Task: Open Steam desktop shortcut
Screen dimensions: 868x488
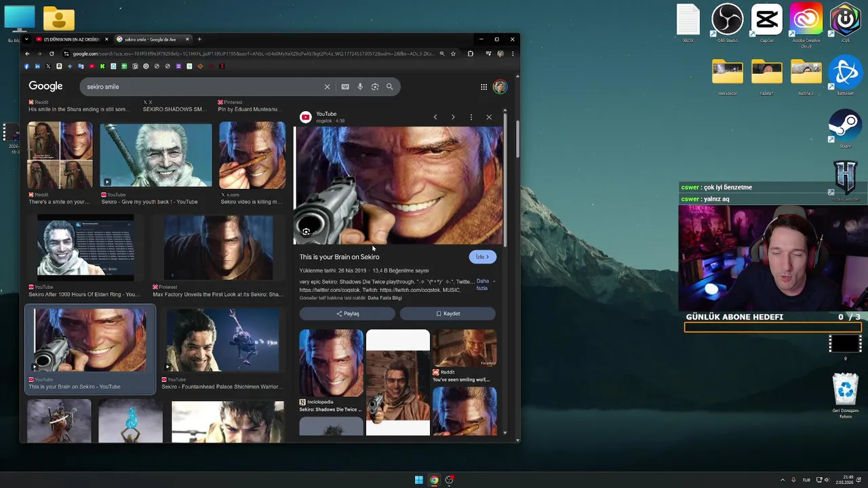Action: pos(846,129)
